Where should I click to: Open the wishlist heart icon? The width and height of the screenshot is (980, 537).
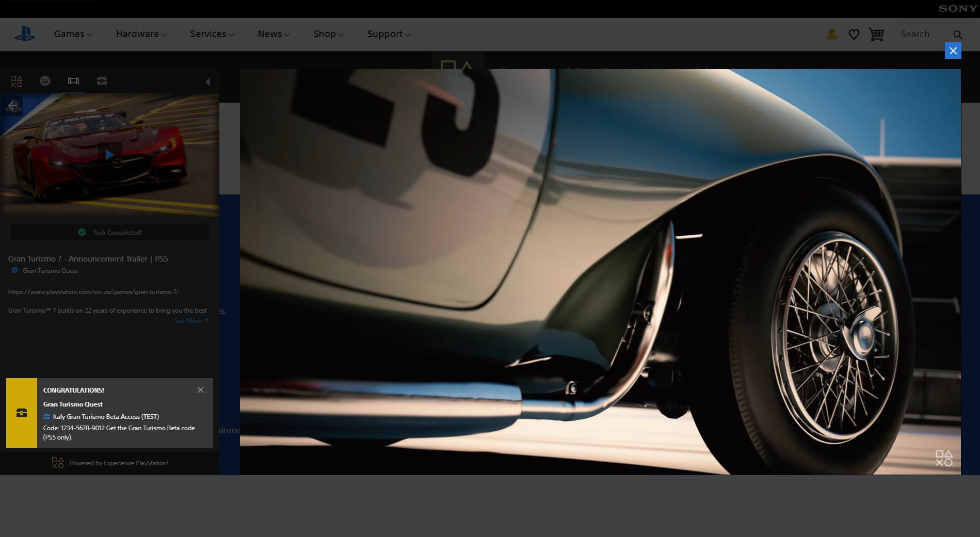[x=854, y=35]
